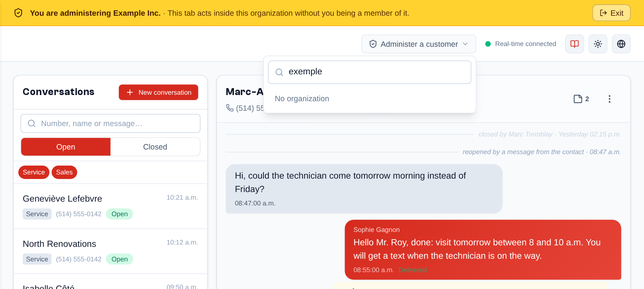Viewport: 644px width, 289px height.
Task: Select Sophie Gagnon's red message bubble
Action: [x=483, y=250]
